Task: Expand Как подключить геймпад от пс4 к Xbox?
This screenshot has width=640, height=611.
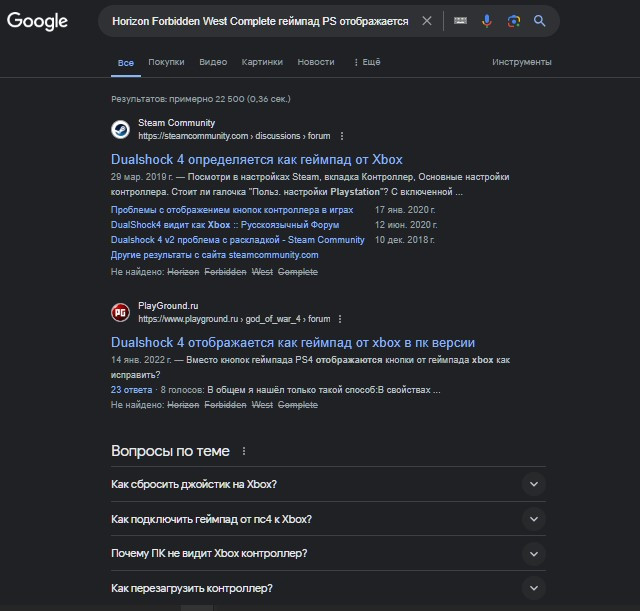Action: [328, 519]
